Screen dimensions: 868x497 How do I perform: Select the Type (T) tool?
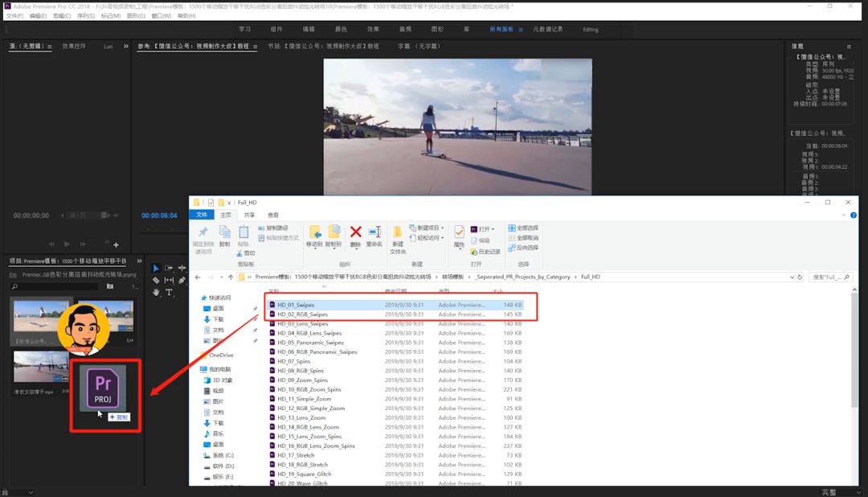coord(169,293)
